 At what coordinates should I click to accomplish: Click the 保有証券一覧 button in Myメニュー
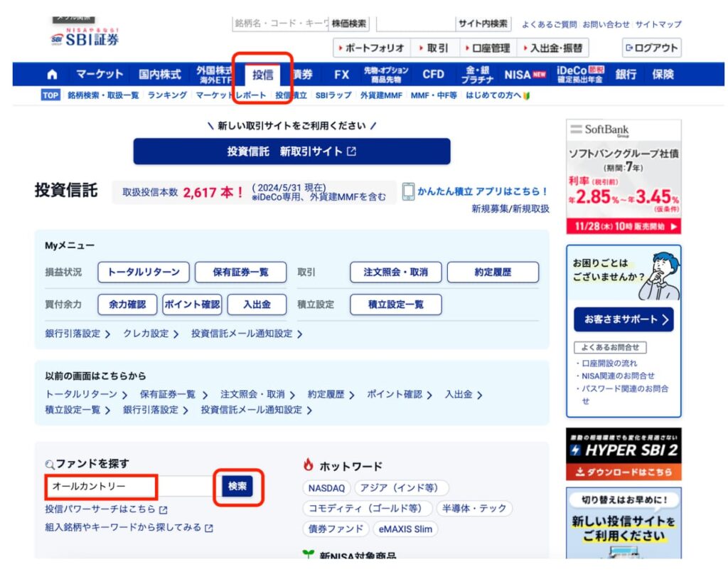pyautogui.click(x=240, y=272)
